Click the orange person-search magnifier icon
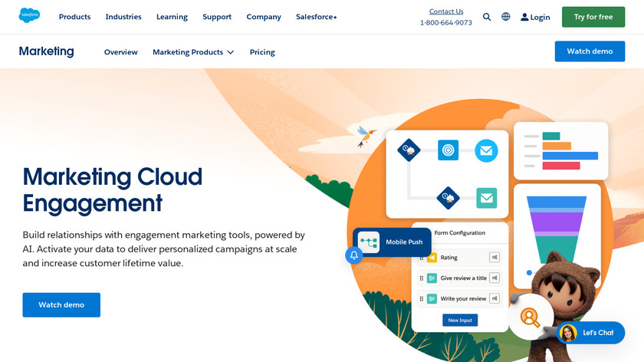The image size is (644, 362). tap(530, 318)
